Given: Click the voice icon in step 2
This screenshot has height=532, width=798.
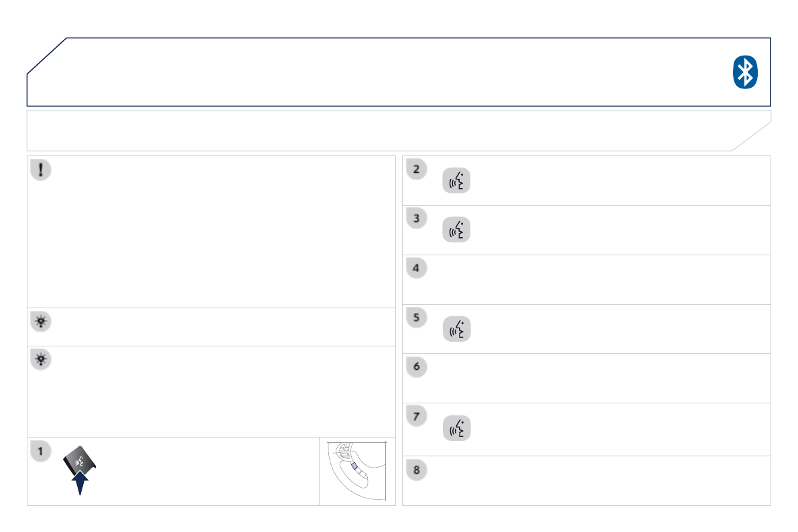Looking at the screenshot, I should pos(457,182).
